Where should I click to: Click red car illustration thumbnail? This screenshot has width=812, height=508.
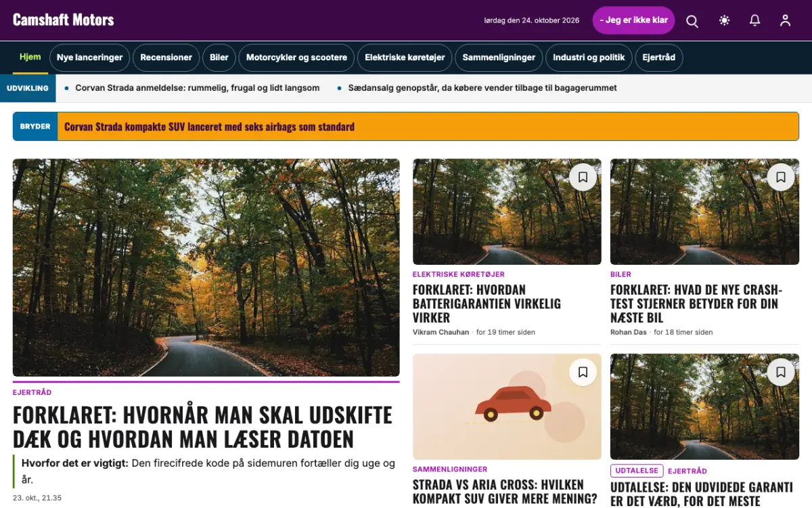[x=507, y=406]
